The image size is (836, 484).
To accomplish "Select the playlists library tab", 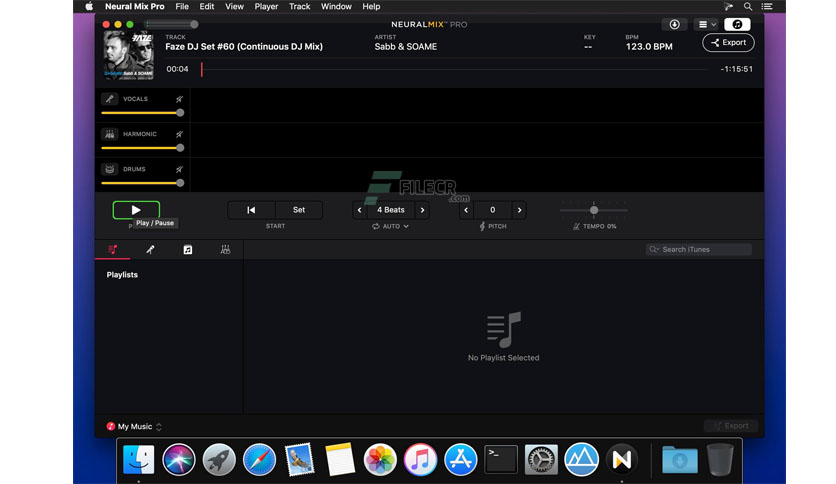I will [x=112, y=249].
